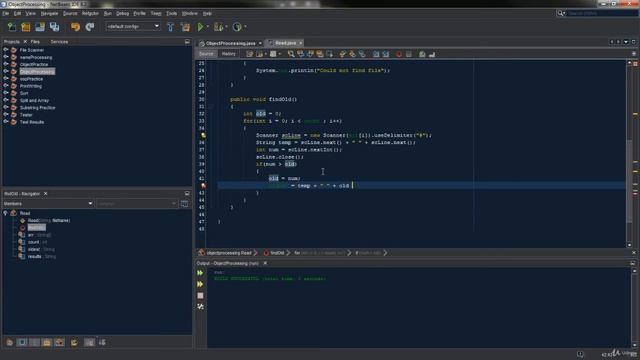640x360 pixels.
Task: Toggle Show Inherited Members in Navigator
Action: tap(9, 342)
